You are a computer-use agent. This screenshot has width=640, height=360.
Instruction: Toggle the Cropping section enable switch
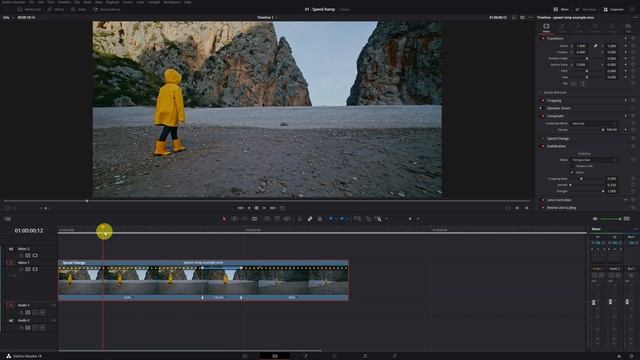coord(542,100)
